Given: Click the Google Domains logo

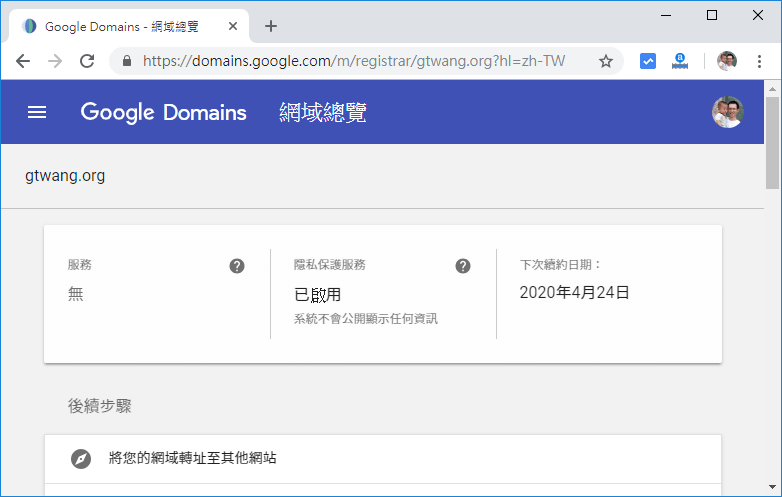Looking at the screenshot, I should point(164,113).
